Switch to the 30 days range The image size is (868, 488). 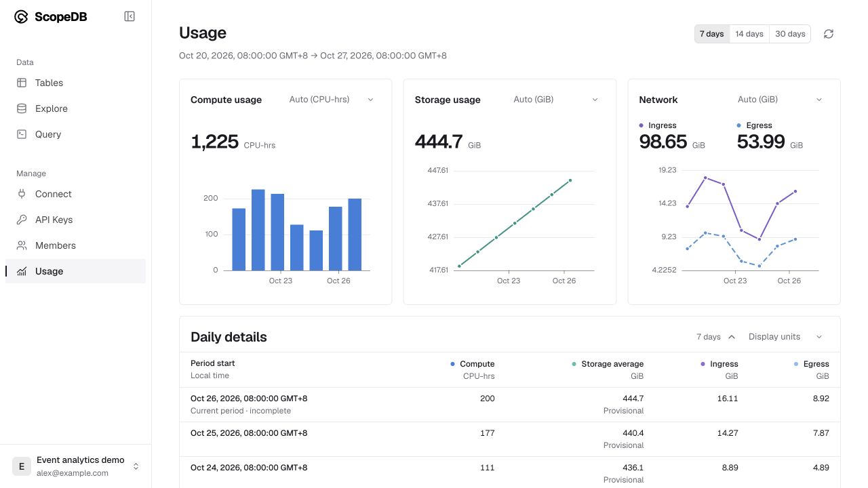point(790,34)
